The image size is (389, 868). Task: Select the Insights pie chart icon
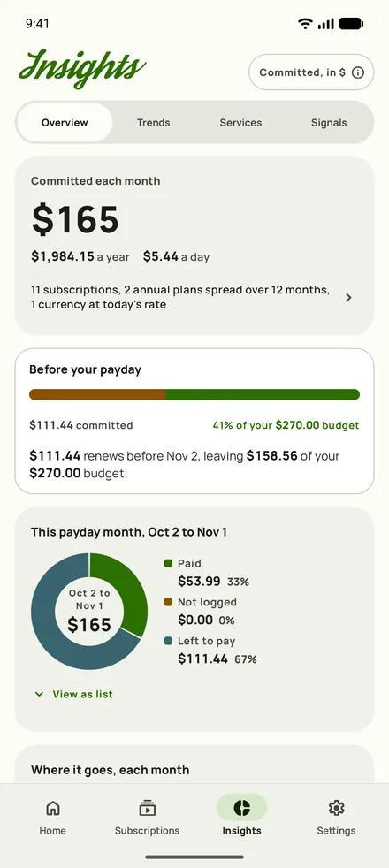242,808
